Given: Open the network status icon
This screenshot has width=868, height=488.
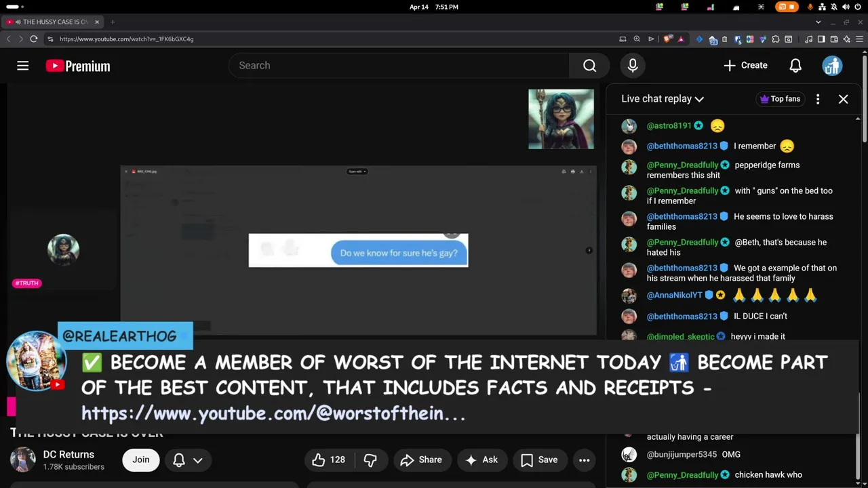Looking at the screenshot, I should tap(822, 7).
